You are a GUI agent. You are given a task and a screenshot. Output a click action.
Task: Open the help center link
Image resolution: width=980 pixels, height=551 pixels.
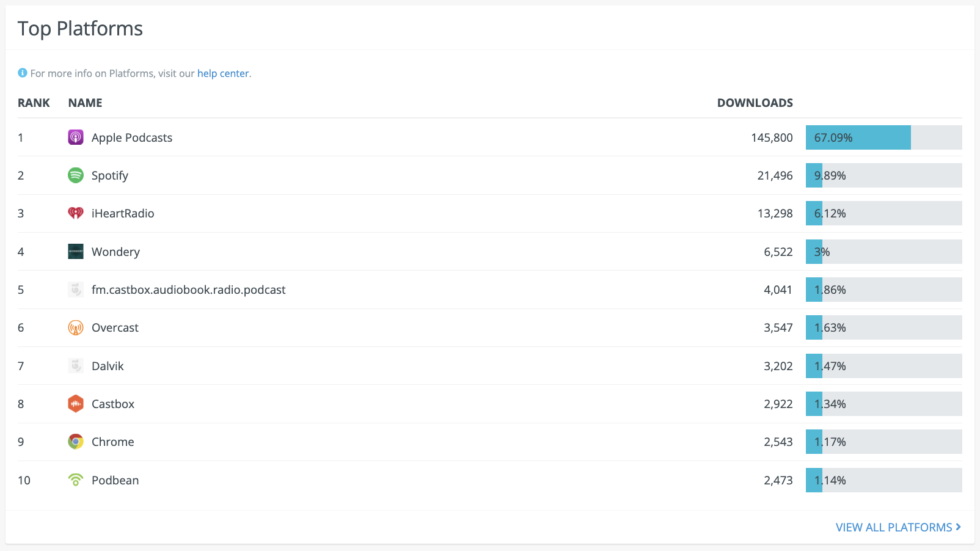coord(223,73)
